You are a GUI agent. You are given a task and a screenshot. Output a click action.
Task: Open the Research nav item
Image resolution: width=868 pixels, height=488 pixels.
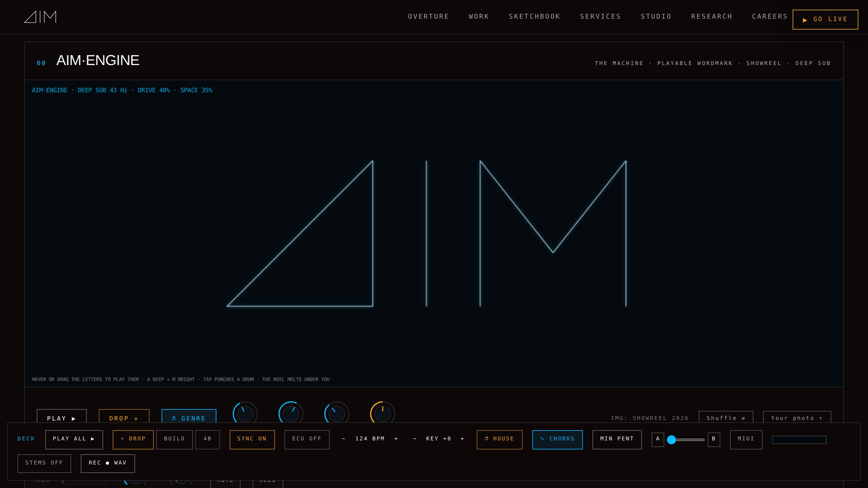(x=711, y=17)
